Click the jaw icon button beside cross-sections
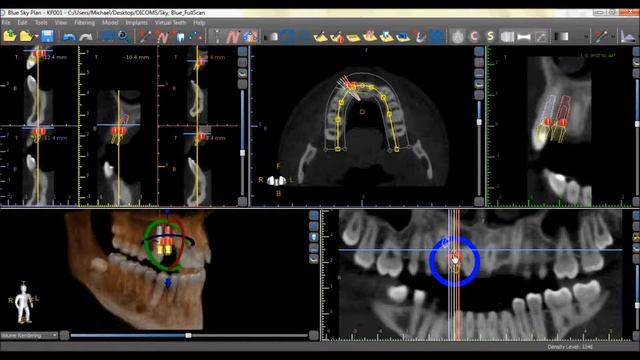 coord(242,73)
